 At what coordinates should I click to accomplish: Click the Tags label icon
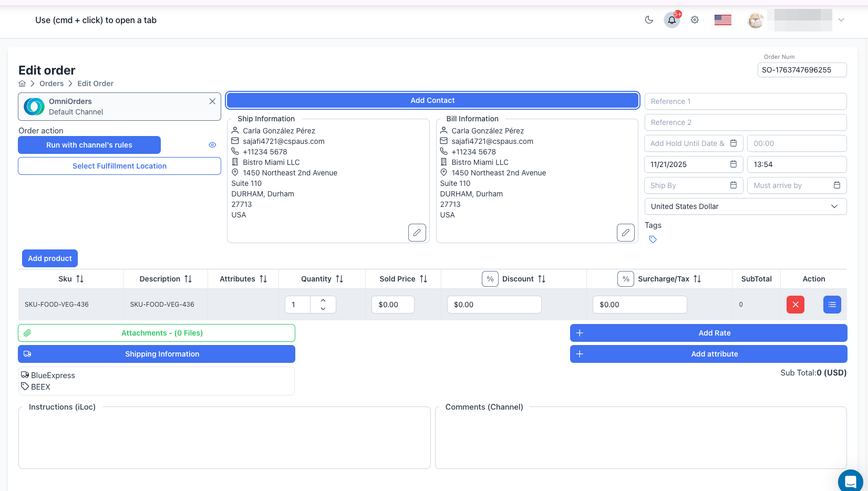[x=653, y=239]
